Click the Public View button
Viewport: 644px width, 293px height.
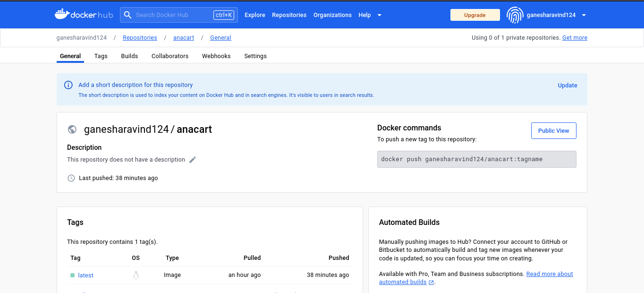click(x=554, y=130)
